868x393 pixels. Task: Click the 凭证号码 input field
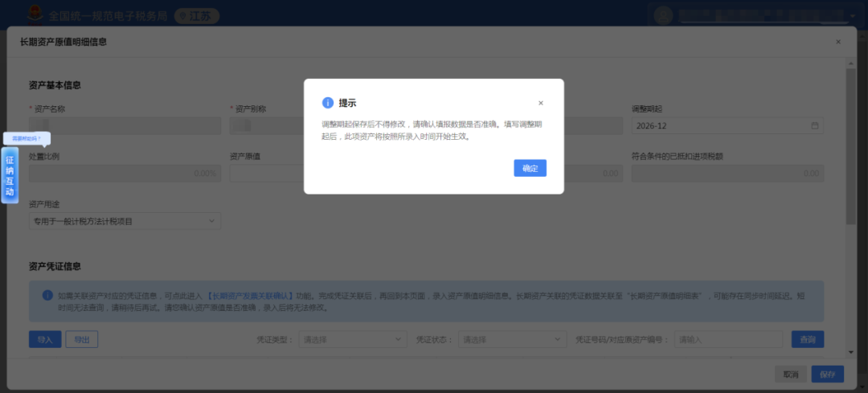727,340
